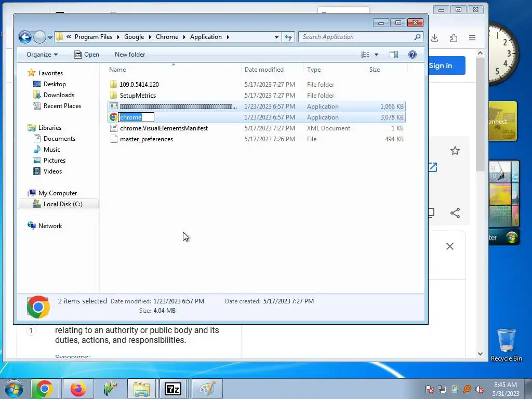Open the Music library
Screen dimensions: 532x399
pyautogui.click(x=51, y=149)
